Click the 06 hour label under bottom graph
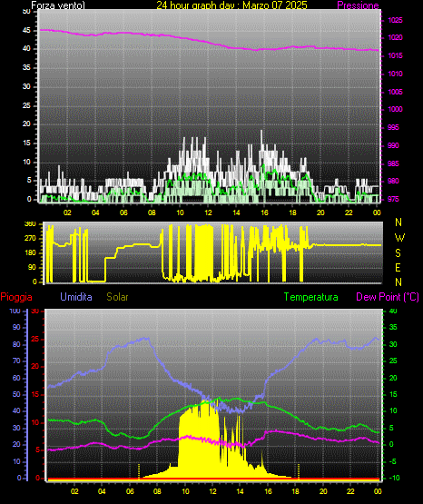 pos(130,491)
